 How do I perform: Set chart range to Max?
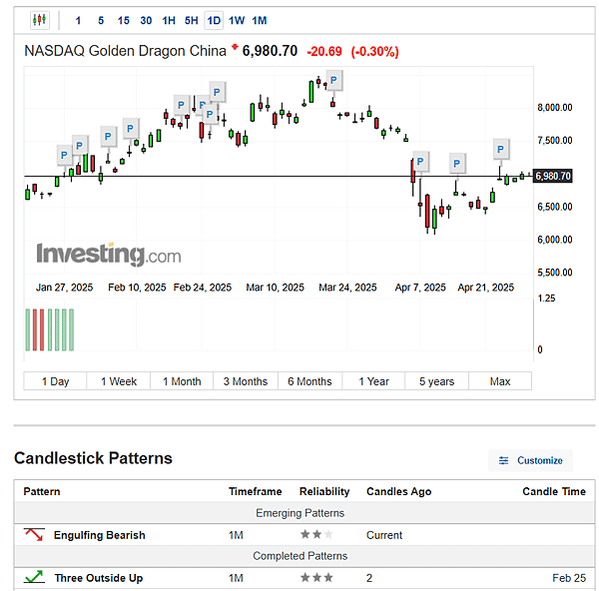[x=500, y=381]
